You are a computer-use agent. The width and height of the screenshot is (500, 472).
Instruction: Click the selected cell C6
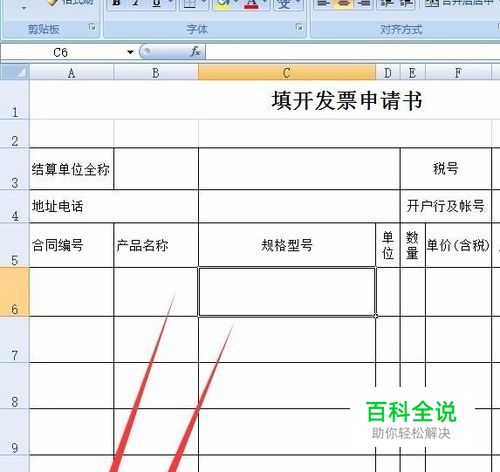point(287,292)
